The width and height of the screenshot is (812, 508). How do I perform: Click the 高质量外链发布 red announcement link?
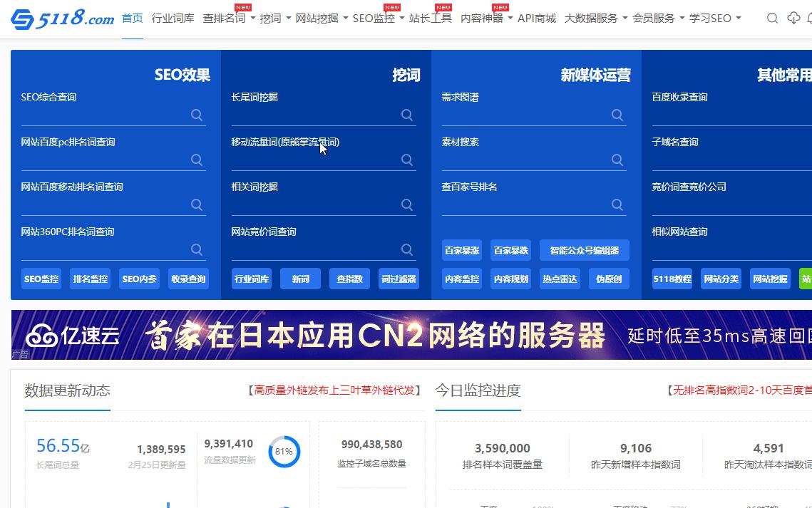[334, 390]
